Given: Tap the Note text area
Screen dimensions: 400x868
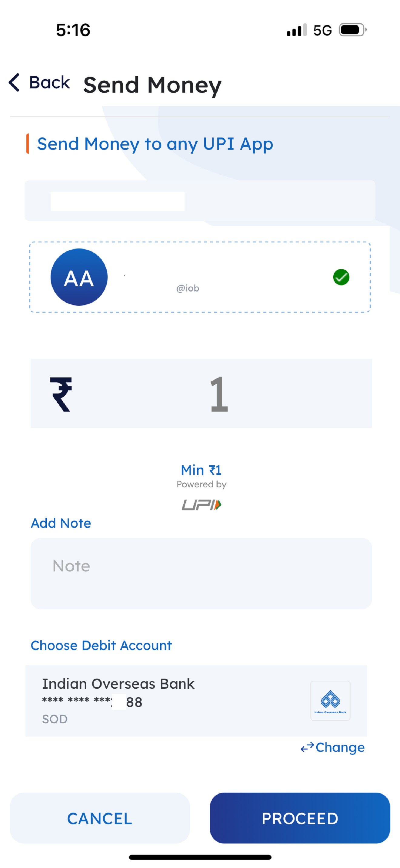Looking at the screenshot, I should coord(201,573).
